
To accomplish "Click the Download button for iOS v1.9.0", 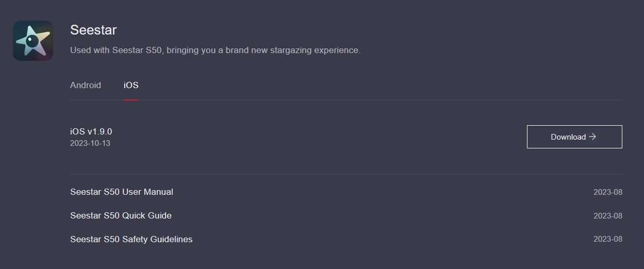I will pos(574,137).
